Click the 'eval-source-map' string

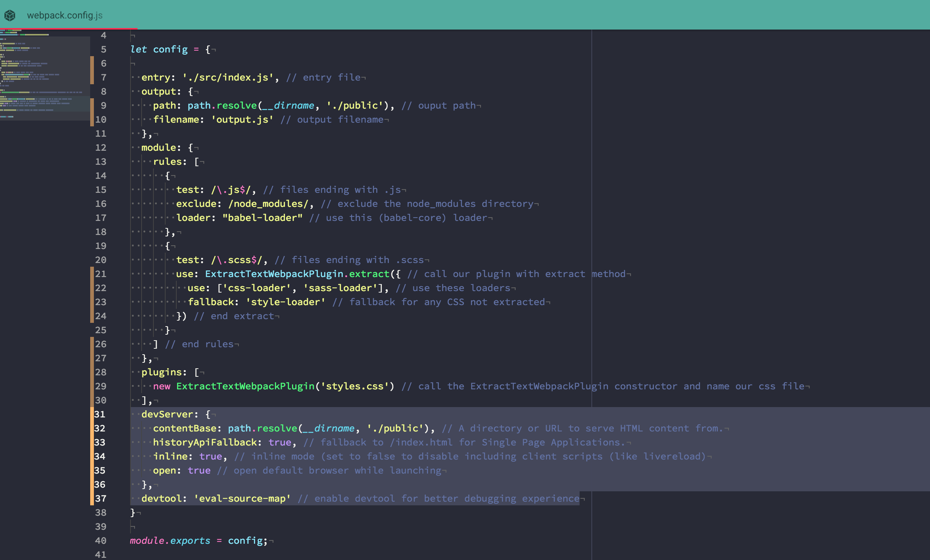(242, 499)
